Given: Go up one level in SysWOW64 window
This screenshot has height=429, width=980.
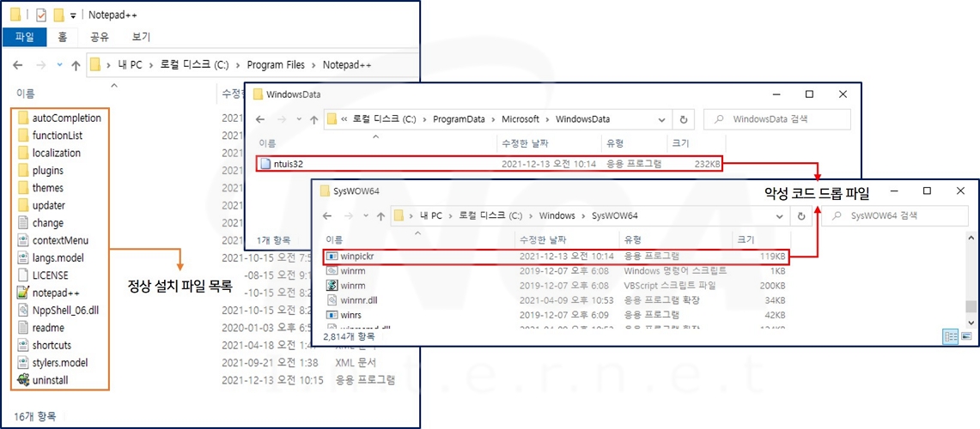Looking at the screenshot, I should (x=380, y=215).
